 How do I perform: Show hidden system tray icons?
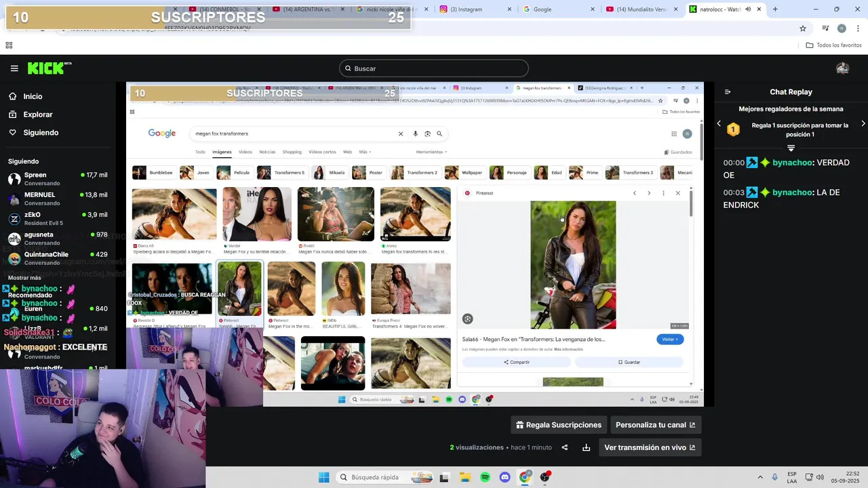(760, 477)
